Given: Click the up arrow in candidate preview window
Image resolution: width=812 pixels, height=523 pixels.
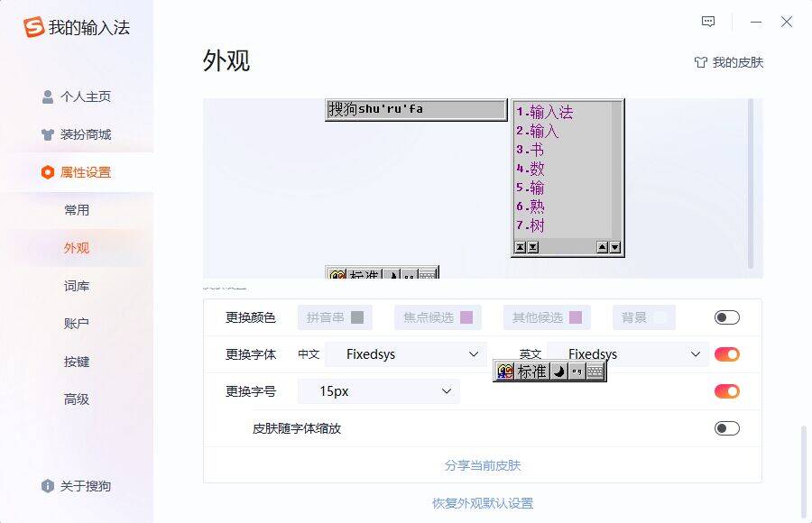Looking at the screenshot, I should [603, 247].
